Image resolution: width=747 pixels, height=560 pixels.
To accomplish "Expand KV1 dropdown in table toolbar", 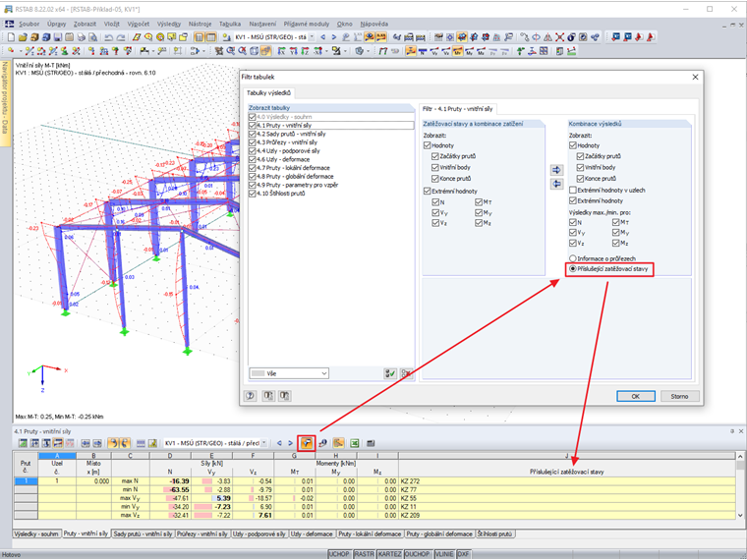I will click(x=263, y=443).
